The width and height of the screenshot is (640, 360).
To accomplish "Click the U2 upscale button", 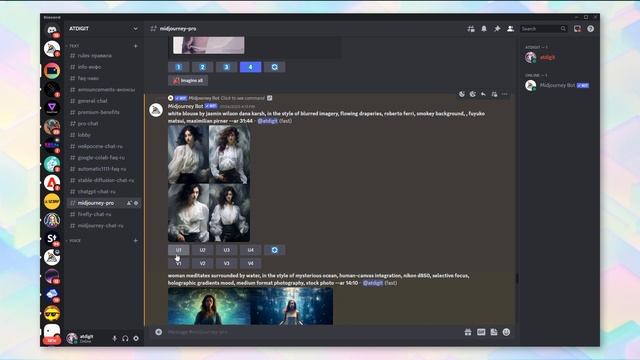I will 202,250.
